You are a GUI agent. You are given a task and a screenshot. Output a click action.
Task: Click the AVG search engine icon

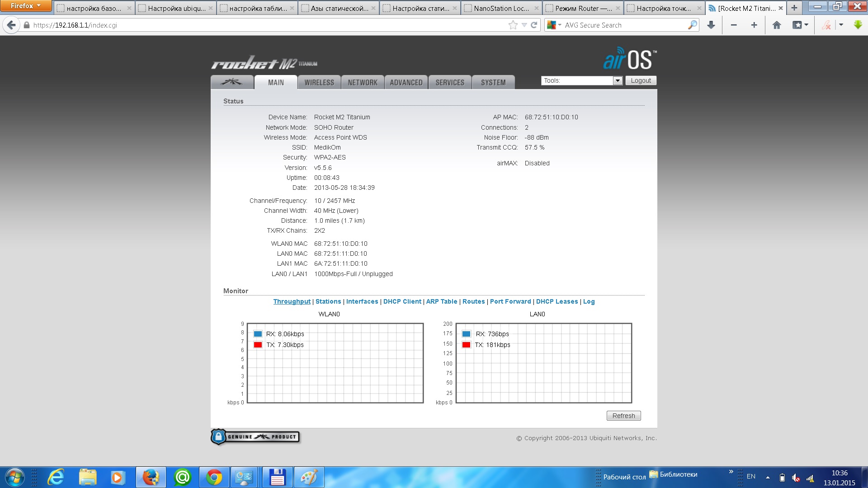pyautogui.click(x=551, y=25)
